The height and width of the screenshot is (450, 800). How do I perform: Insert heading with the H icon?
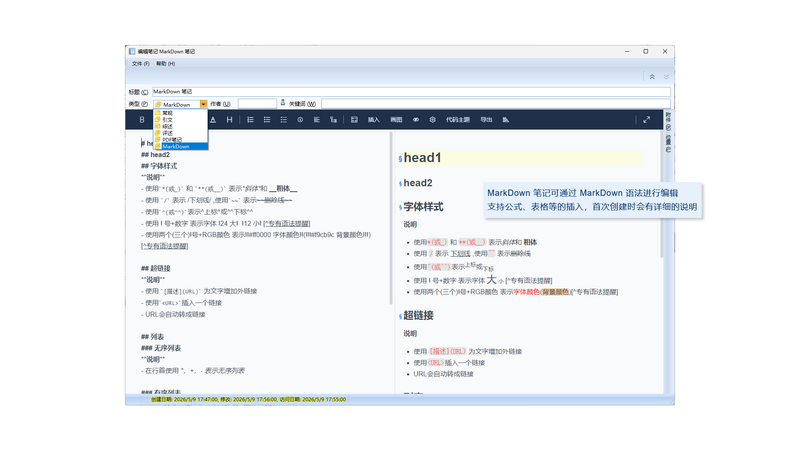[x=230, y=120]
